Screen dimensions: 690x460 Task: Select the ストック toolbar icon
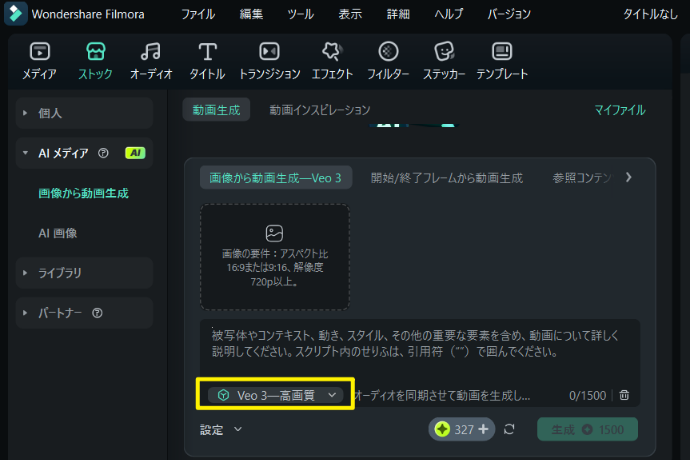coord(95,52)
